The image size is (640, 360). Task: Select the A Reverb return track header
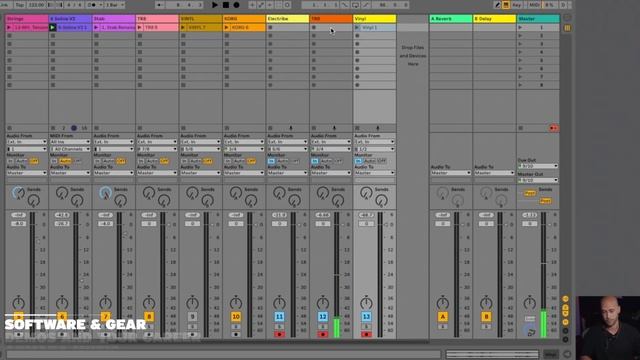[451, 19]
